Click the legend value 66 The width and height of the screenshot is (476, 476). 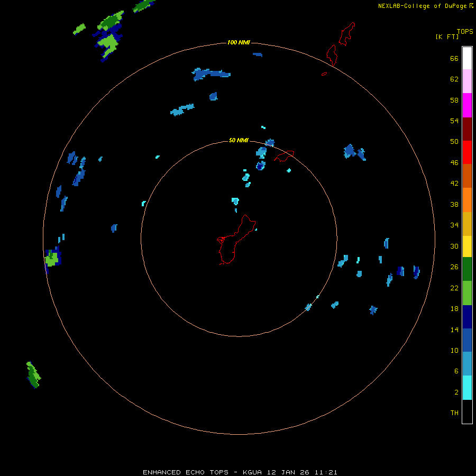454,58
